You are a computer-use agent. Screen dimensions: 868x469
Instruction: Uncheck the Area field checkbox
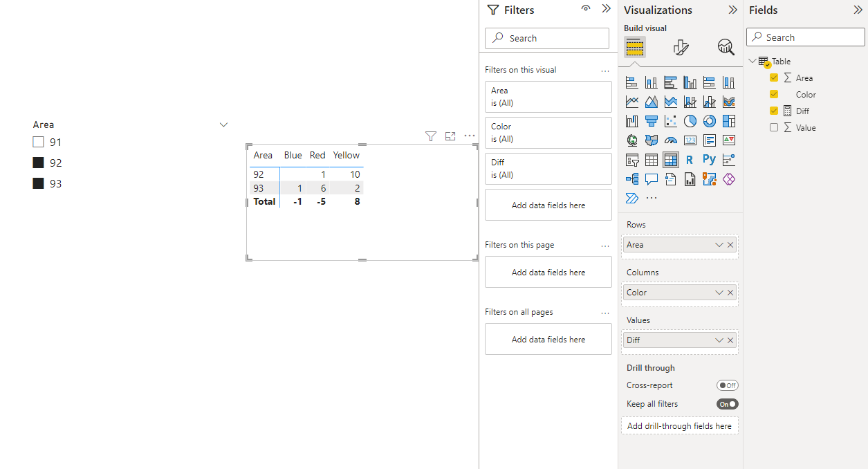[x=774, y=77]
